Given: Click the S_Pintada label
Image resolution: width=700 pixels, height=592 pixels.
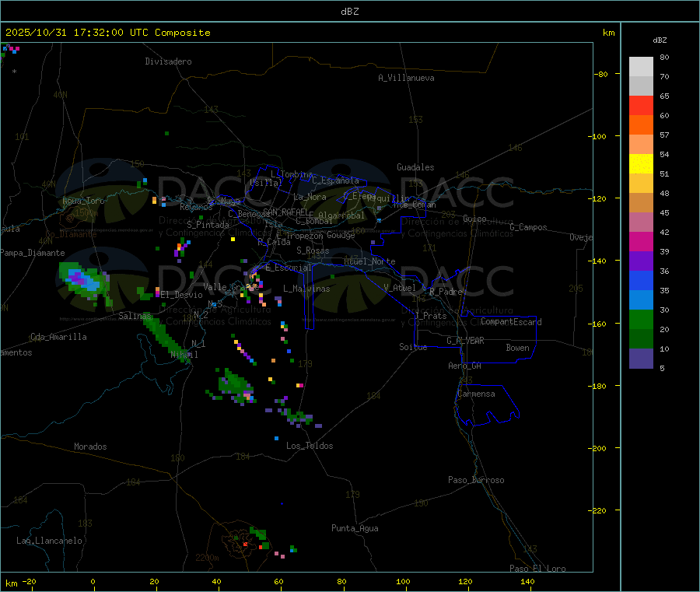Looking at the screenshot, I should [208, 225].
